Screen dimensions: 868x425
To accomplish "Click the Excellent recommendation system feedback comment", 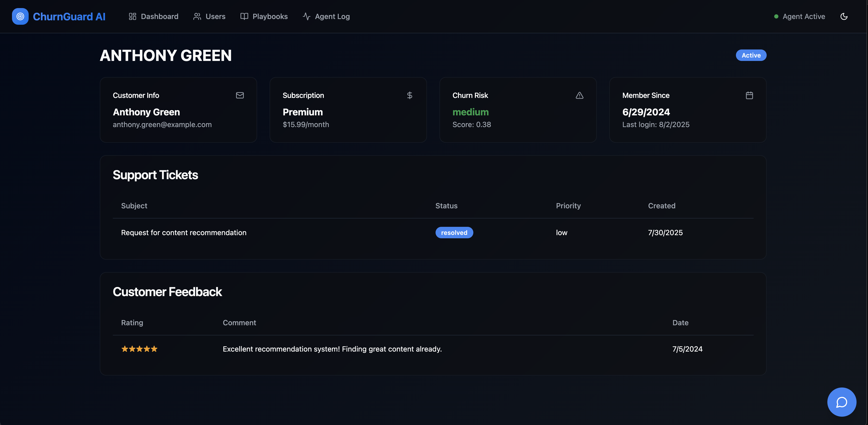I will (x=332, y=349).
